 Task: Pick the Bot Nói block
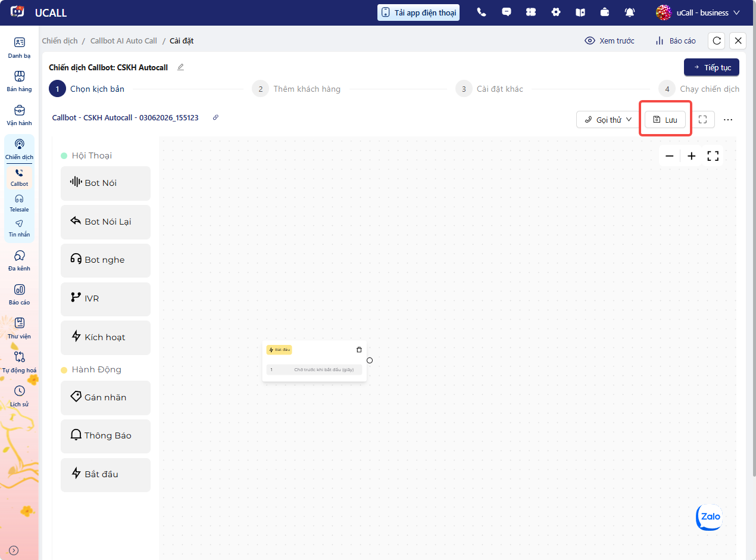[105, 183]
